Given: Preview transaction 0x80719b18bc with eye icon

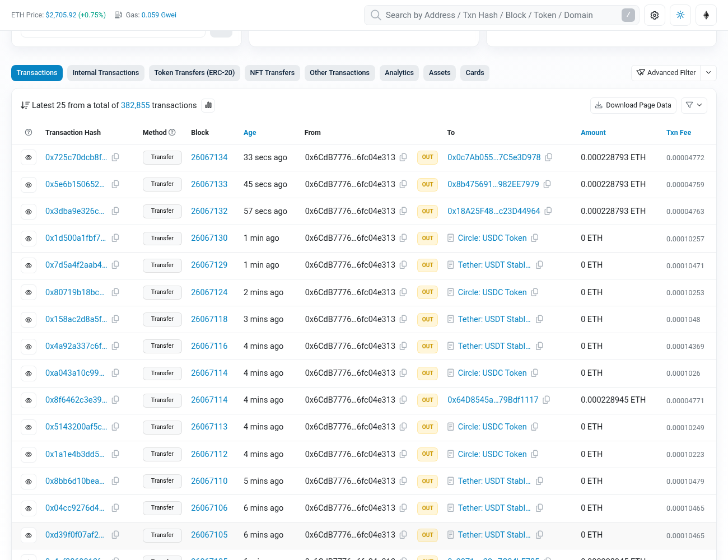Looking at the screenshot, I should click(29, 292).
